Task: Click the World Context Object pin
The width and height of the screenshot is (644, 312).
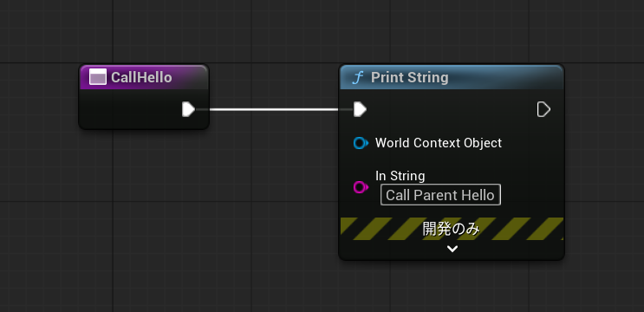Action: coord(361,143)
